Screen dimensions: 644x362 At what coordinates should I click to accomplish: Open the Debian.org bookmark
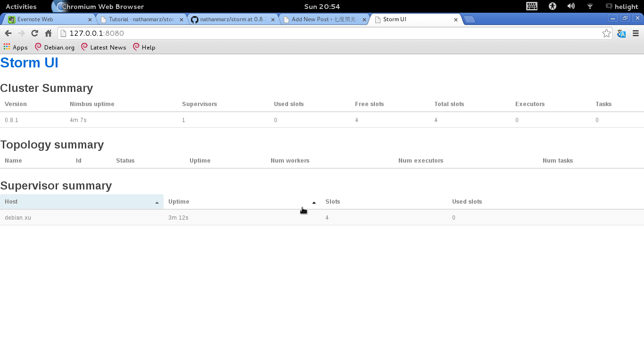[55, 47]
